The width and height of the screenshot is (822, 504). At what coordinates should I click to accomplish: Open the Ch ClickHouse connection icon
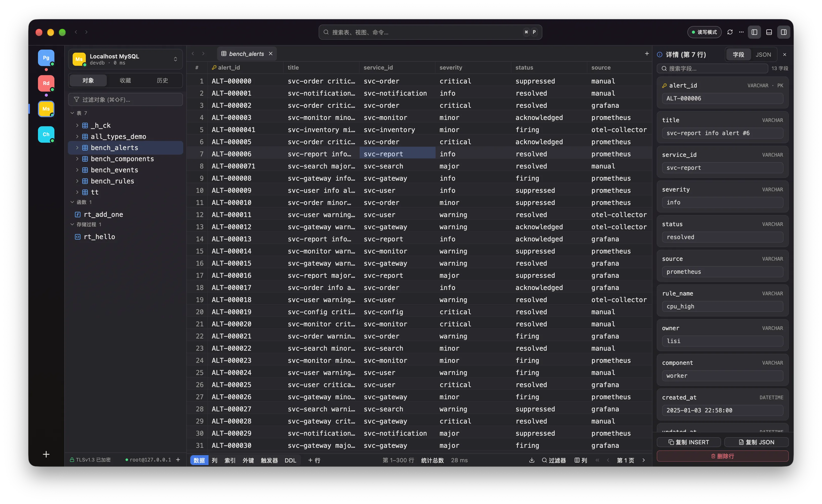coord(46,134)
